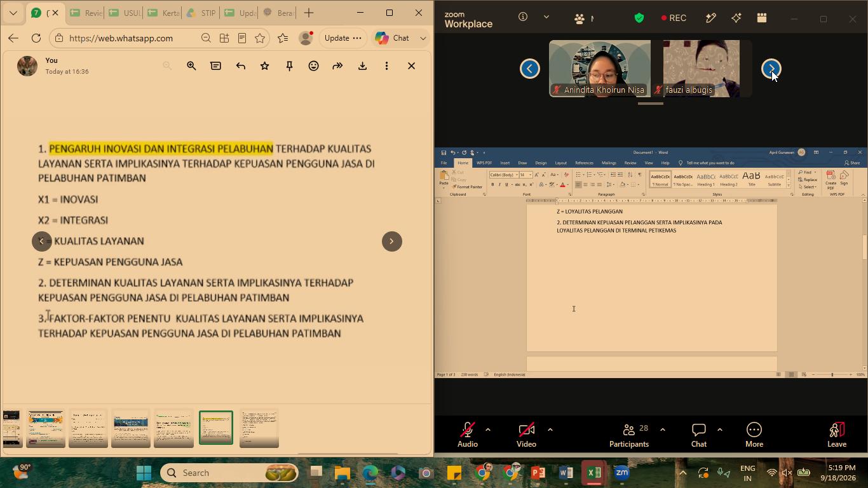Image resolution: width=868 pixels, height=488 pixels.
Task: Zoom in on the image
Action: 191,65
